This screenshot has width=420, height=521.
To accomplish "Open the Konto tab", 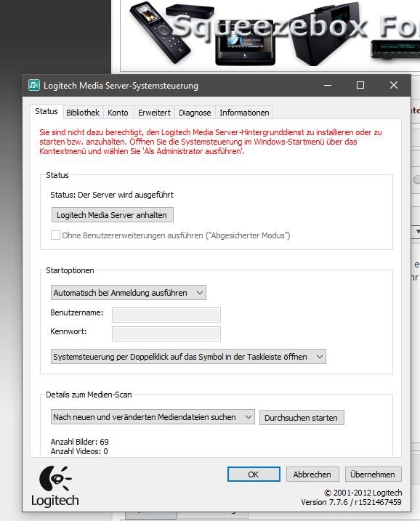I will pyautogui.click(x=118, y=113).
